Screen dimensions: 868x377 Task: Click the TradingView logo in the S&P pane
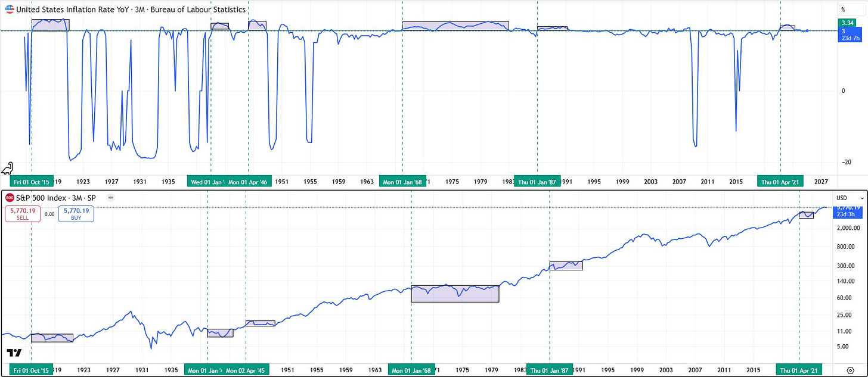click(14, 353)
